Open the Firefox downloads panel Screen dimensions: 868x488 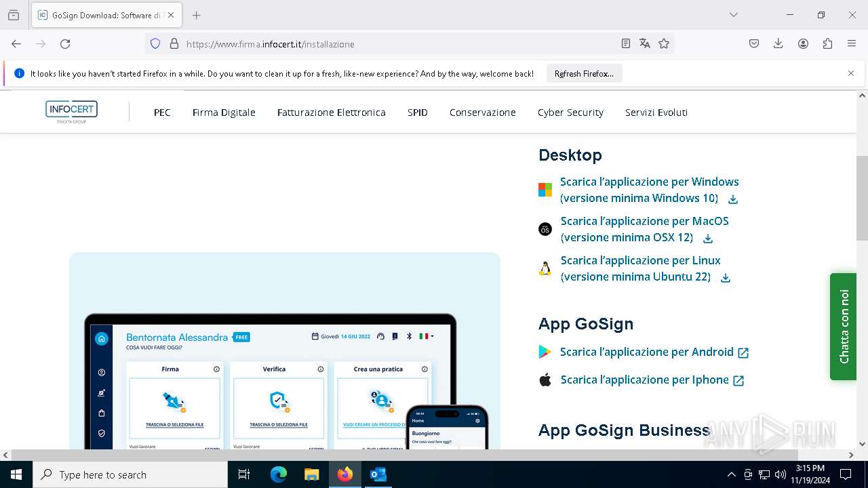point(778,43)
